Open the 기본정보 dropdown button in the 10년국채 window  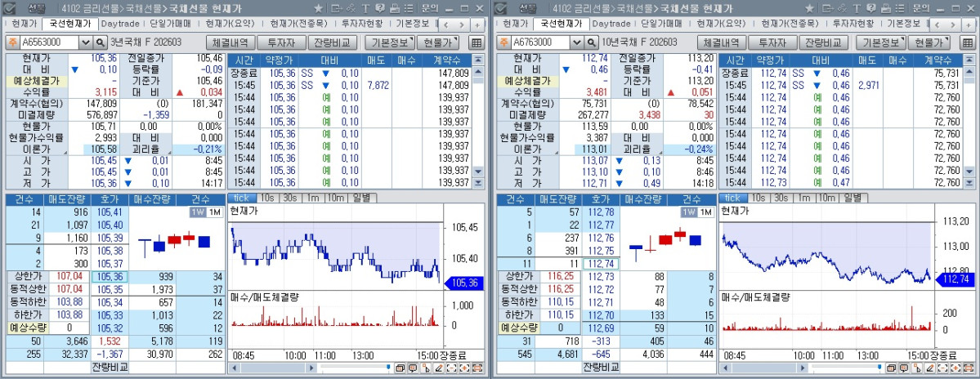[x=880, y=42]
